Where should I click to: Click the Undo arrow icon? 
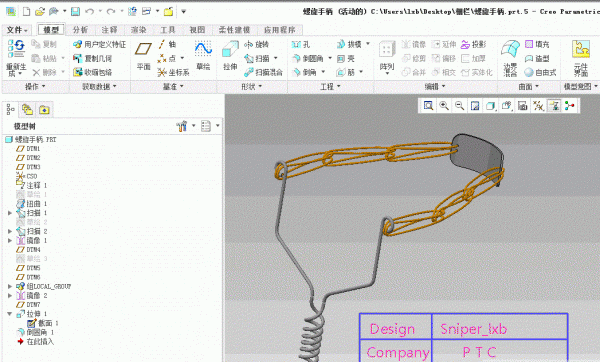click(89, 11)
